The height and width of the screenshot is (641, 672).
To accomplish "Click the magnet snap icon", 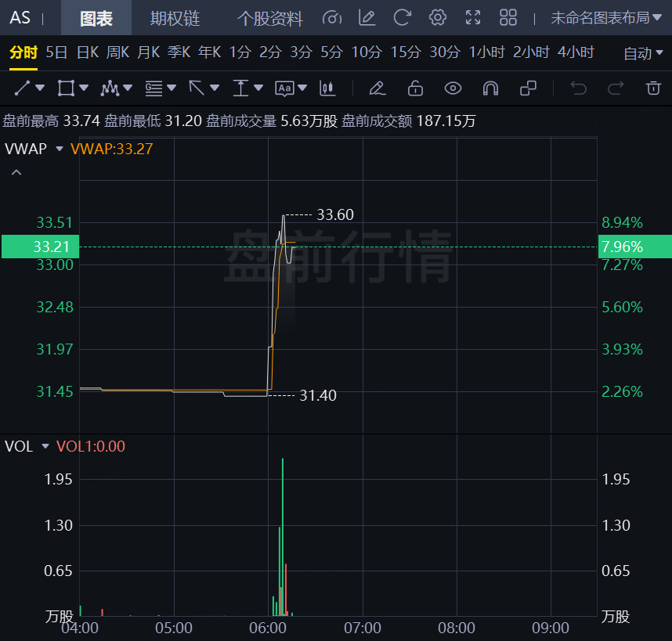I will point(490,88).
